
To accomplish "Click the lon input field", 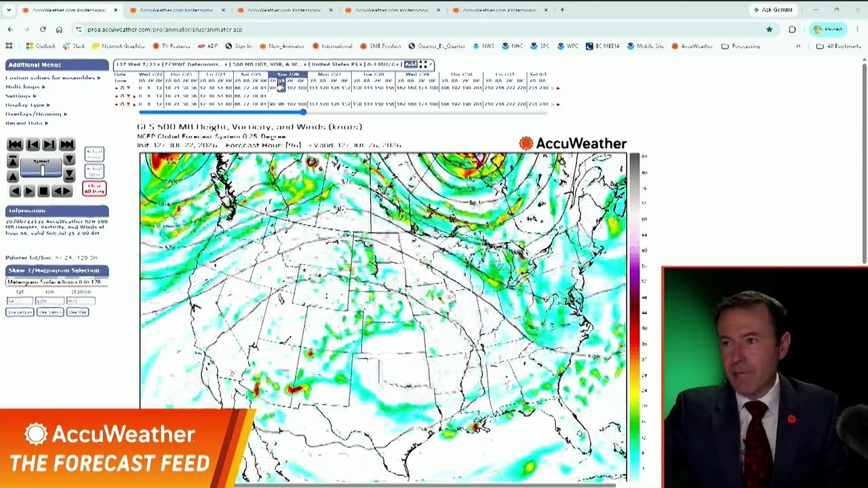I will coord(50,301).
